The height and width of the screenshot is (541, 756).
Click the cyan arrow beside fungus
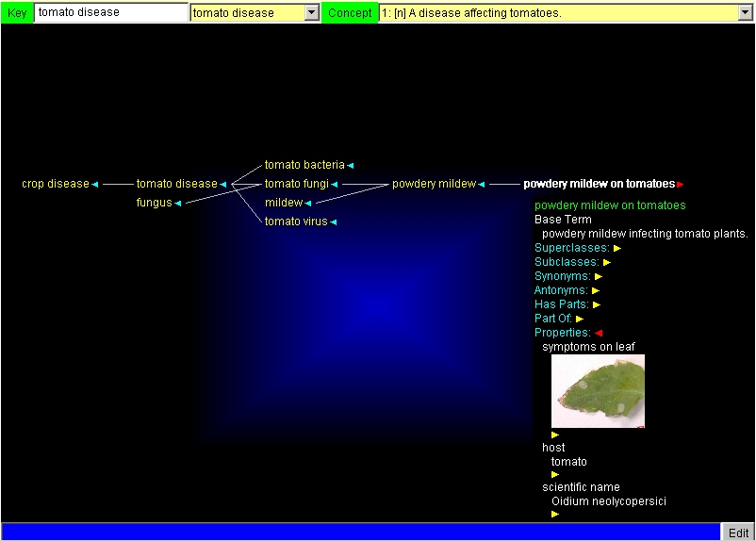tap(178, 204)
